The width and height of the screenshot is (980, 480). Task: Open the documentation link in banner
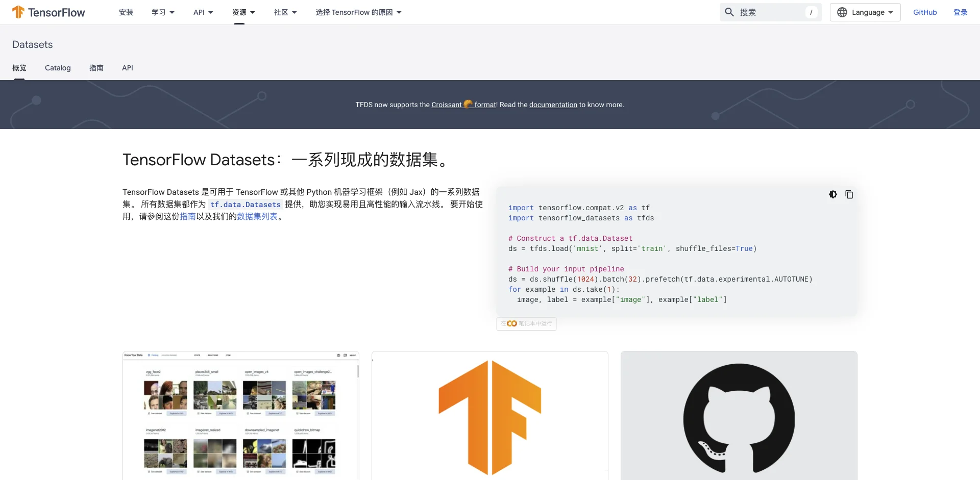click(553, 105)
